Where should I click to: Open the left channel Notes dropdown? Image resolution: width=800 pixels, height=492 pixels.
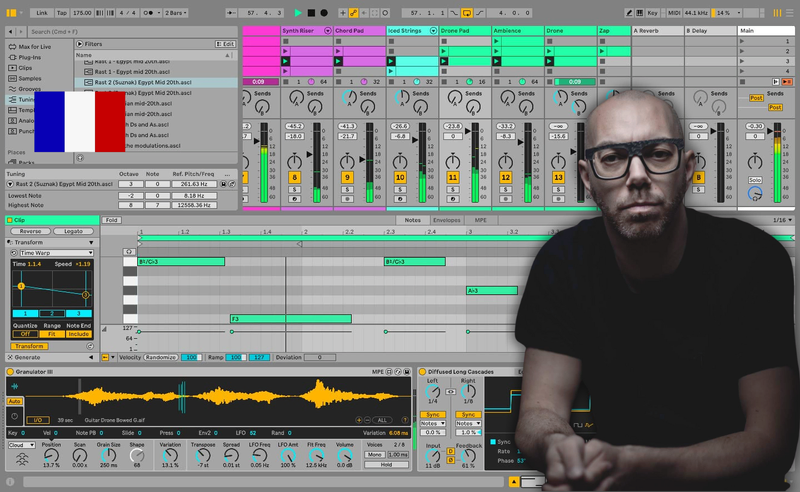coord(433,424)
